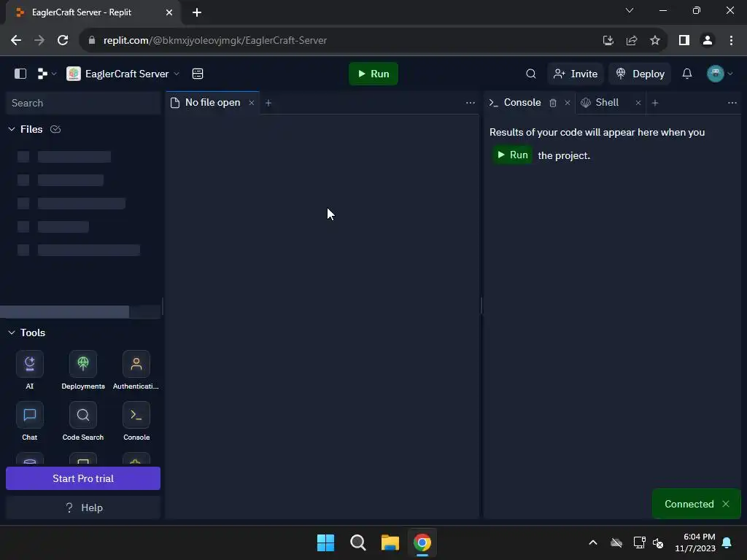Open the Code Search tool

tap(83, 421)
